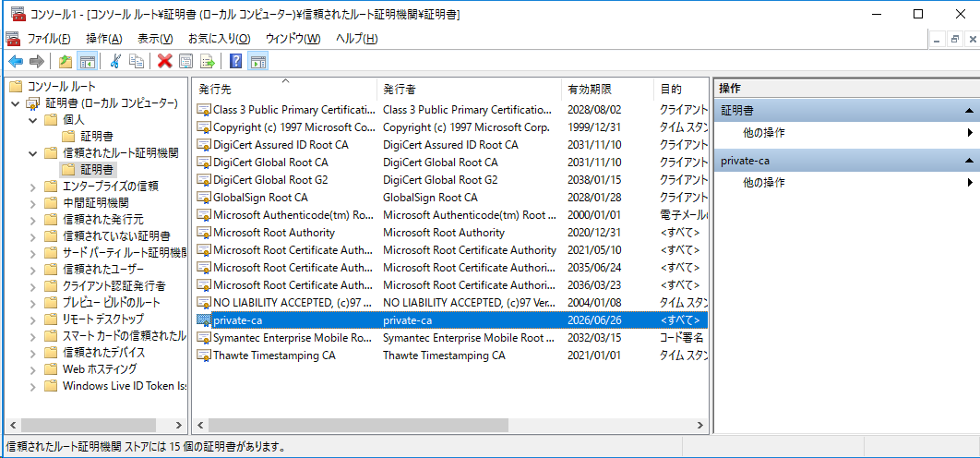Expand 他の操作 under 証明書 actions
This screenshot has width=980, height=458.
click(x=847, y=133)
